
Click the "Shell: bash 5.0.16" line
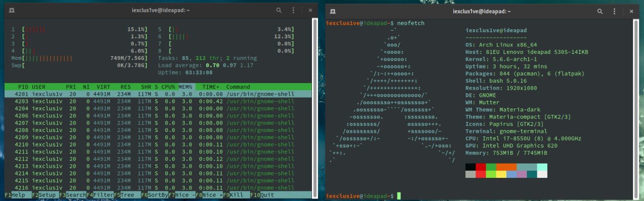497,81
